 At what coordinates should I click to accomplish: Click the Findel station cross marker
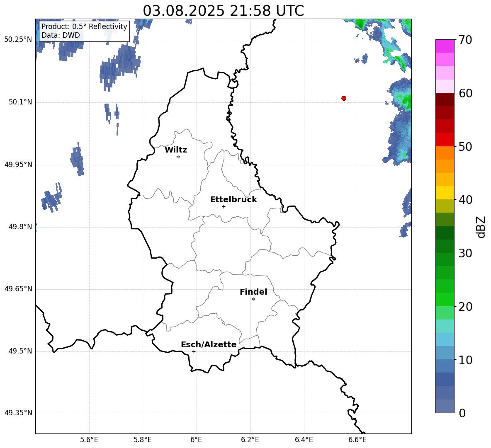tap(253, 299)
